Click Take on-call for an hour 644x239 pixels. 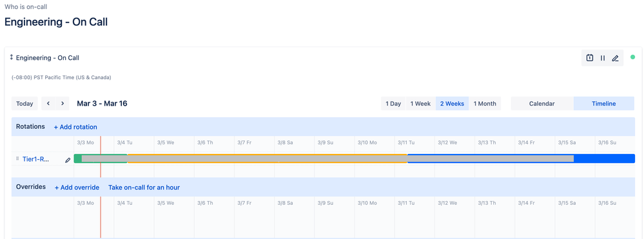[144, 187]
